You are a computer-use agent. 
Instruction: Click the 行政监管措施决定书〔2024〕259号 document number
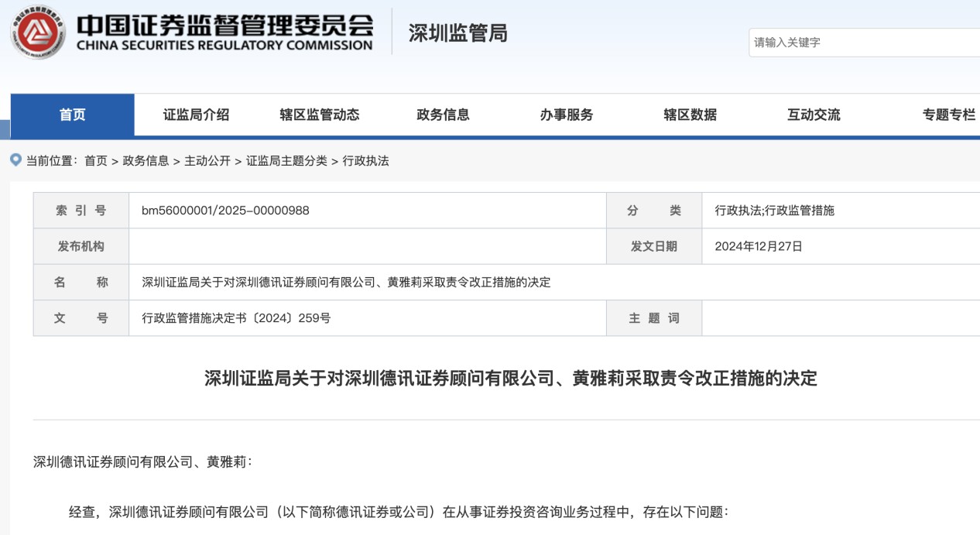(236, 318)
